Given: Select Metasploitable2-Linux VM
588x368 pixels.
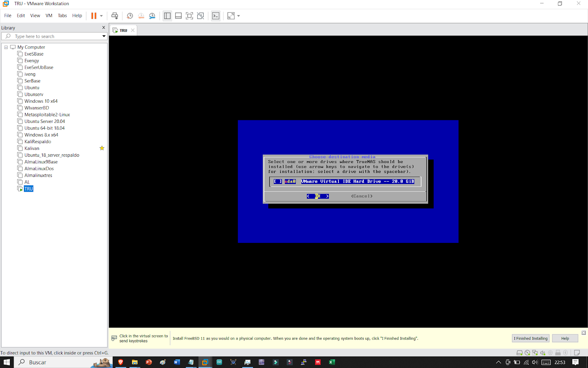Looking at the screenshot, I should coord(47,115).
